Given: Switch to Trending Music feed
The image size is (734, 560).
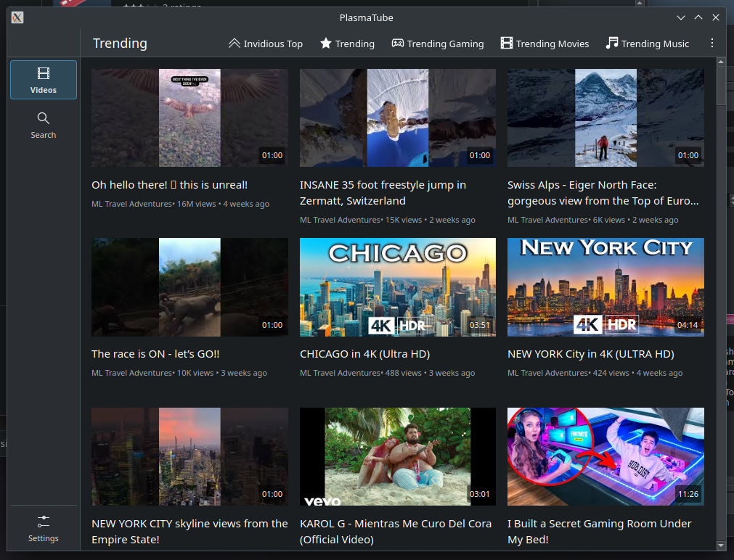Looking at the screenshot, I should click(x=648, y=44).
